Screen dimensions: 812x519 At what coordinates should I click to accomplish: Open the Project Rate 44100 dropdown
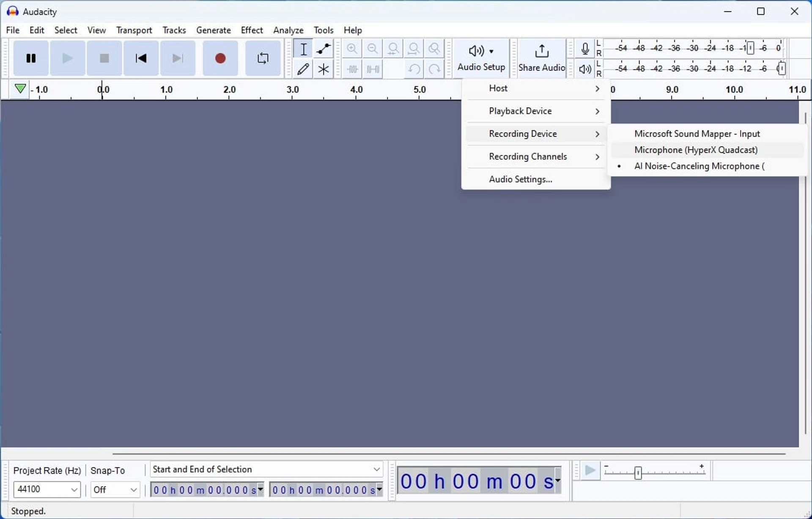tap(47, 489)
